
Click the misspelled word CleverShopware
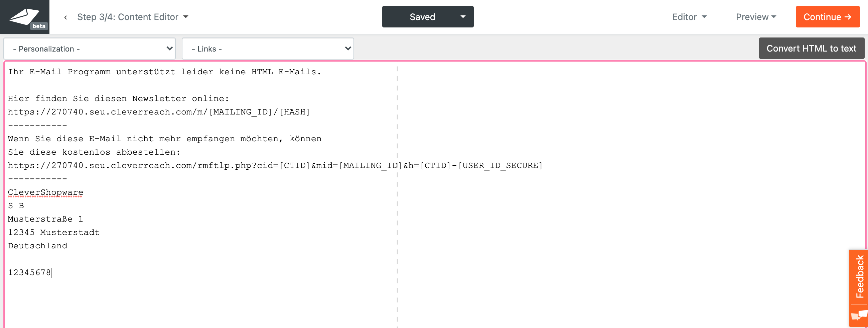coord(45,192)
